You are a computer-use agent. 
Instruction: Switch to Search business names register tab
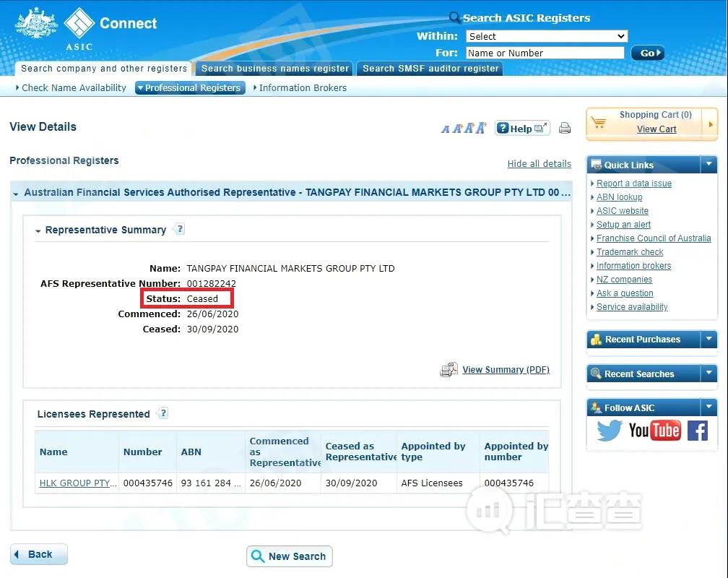(x=275, y=69)
